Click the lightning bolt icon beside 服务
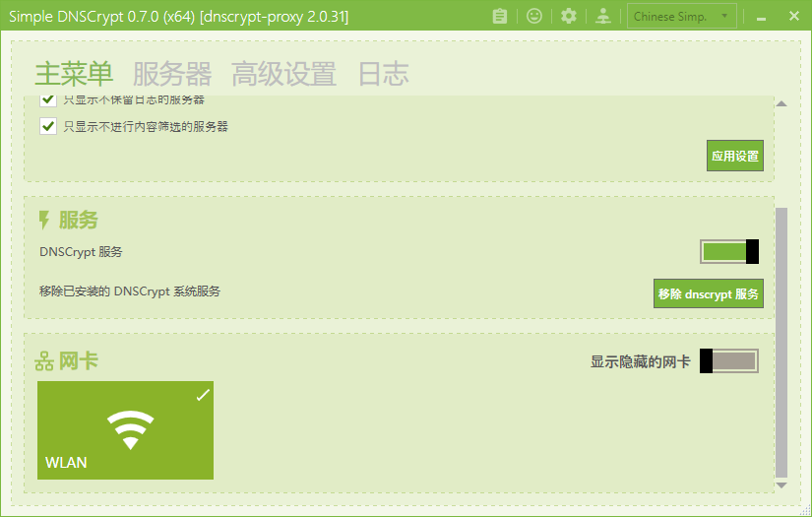The image size is (812, 517). (x=44, y=221)
